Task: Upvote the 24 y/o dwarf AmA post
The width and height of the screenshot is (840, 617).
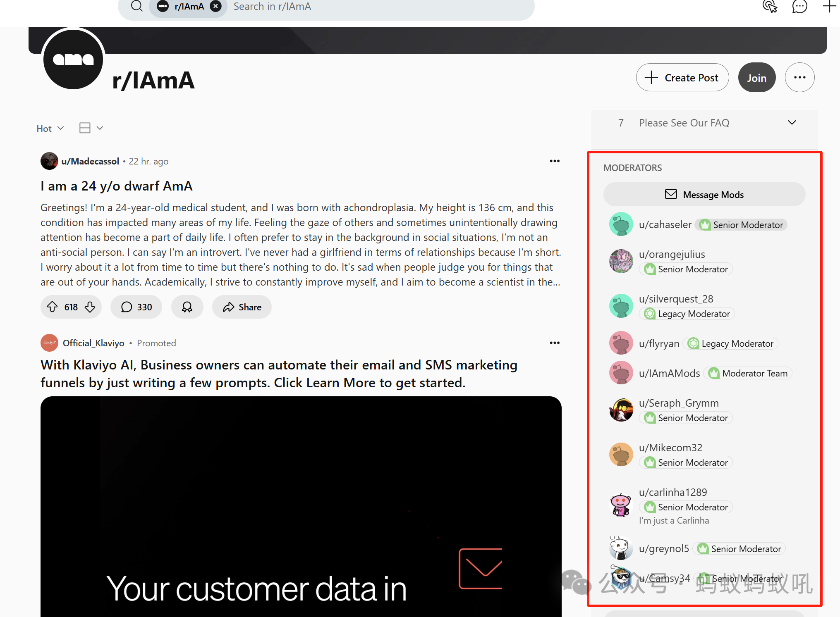Action: tap(53, 307)
